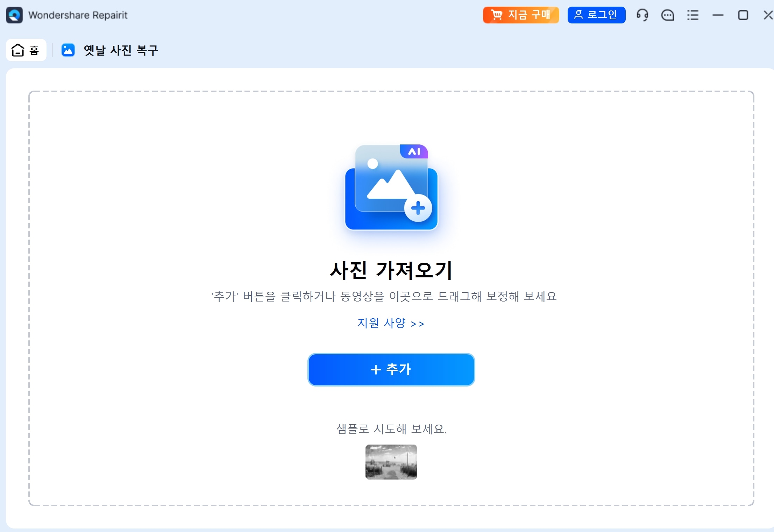Viewport: 774px width, 532px height.
Task: Click the photo icon beside 옛날 사진 복구
Action: [x=68, y=50]
